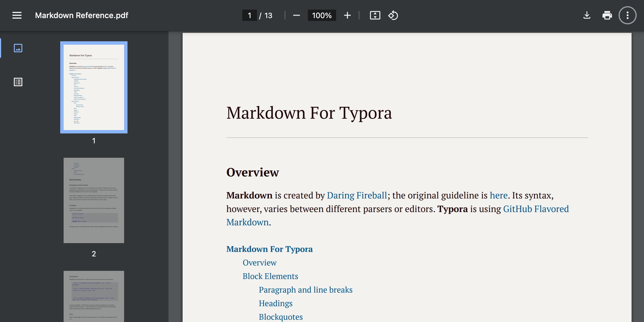Jump to Paragraph and line breaks
This screenshot has width=644, height=322.
[x=306, y=290]
